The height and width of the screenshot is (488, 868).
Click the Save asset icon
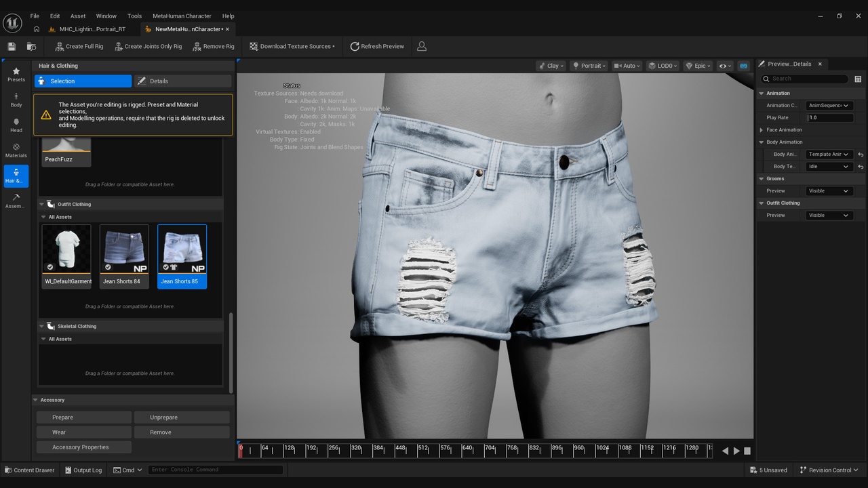[x=12, y=46]
